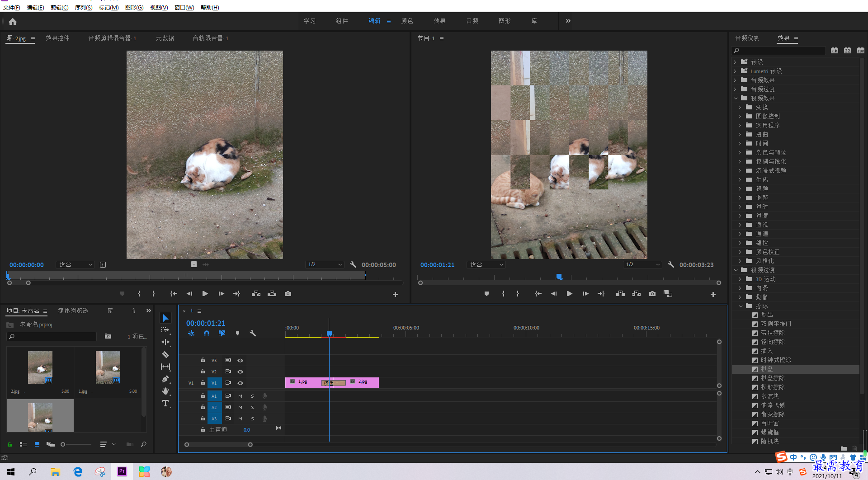
Task: Select the Type tool
Action: pos(165,403)
